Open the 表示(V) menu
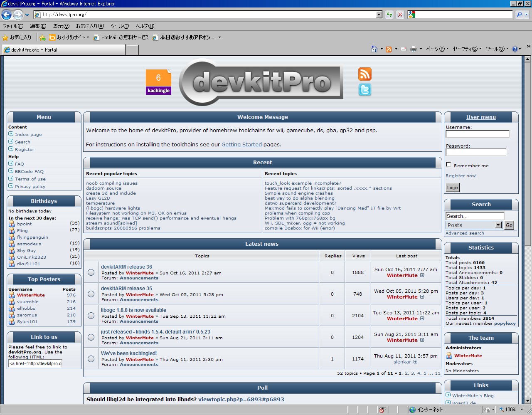 pyautogui.click(x=61, y=26)
